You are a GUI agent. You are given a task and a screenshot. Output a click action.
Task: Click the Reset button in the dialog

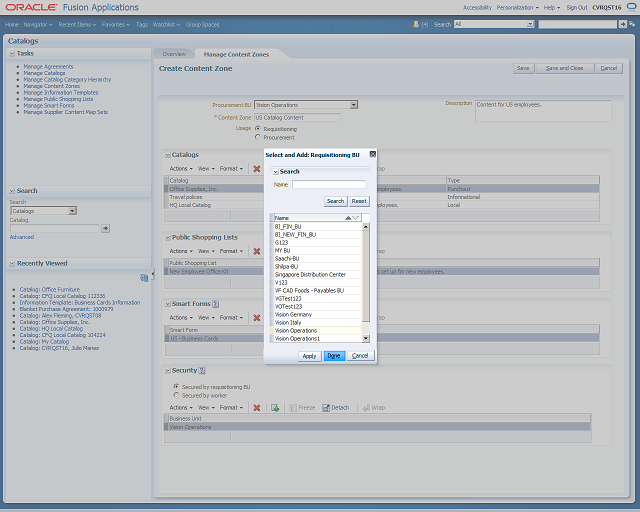(359, 201)
